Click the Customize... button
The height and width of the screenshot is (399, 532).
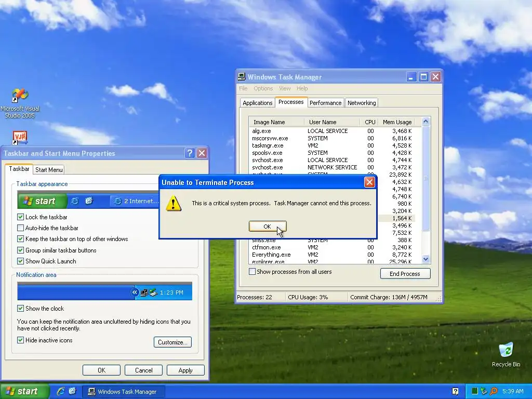click(172, 342)
